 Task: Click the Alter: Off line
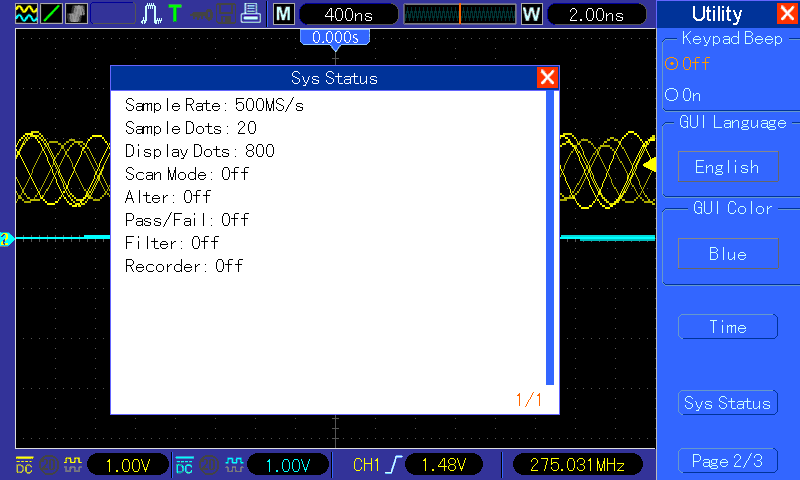pos(168,197)
